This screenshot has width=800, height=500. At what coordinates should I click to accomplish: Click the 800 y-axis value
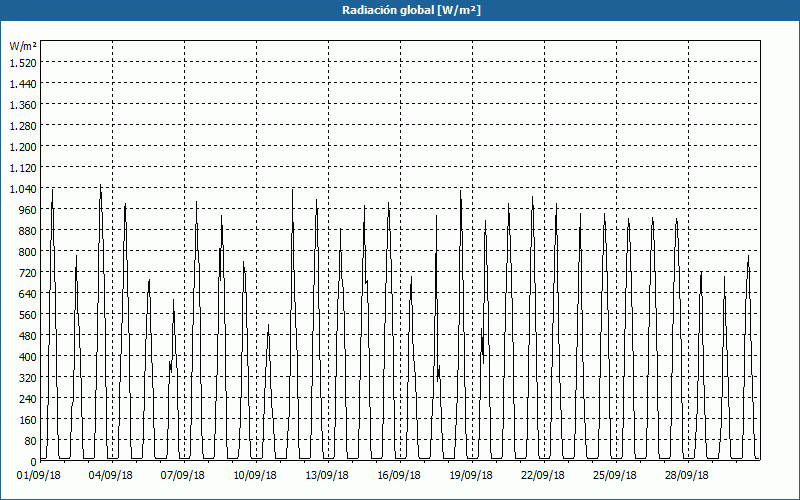28,252
